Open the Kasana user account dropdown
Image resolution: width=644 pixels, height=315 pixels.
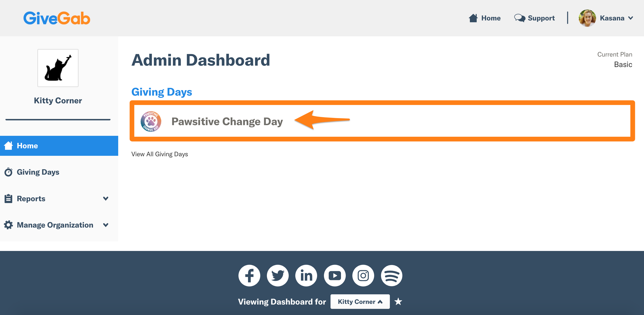point(606,18)
